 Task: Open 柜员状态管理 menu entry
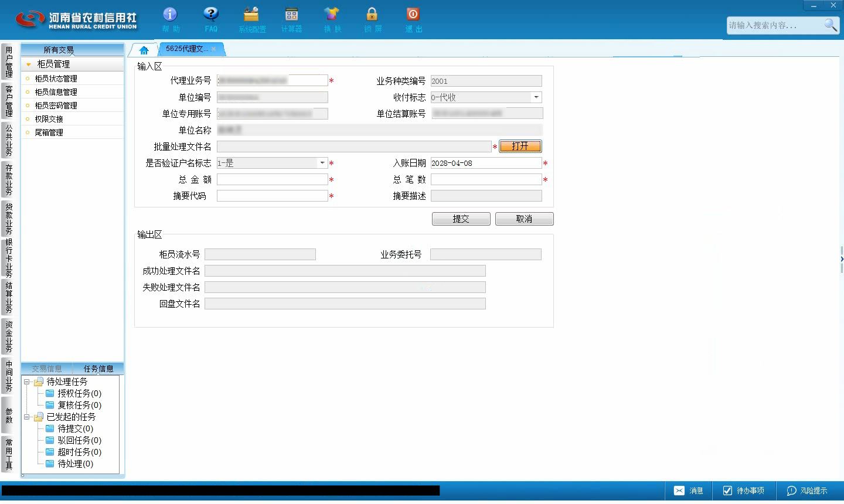(73, 79)
